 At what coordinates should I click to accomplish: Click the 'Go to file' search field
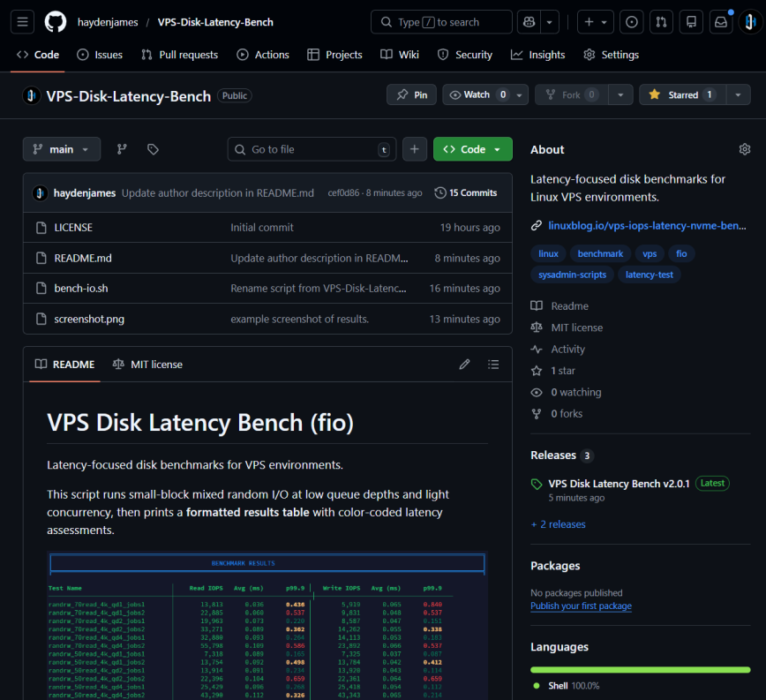[311, 149]
